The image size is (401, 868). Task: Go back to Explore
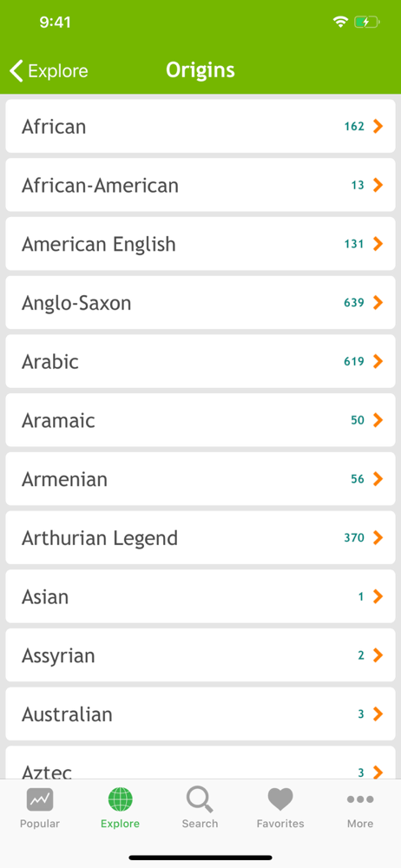[x=49, y=71]
